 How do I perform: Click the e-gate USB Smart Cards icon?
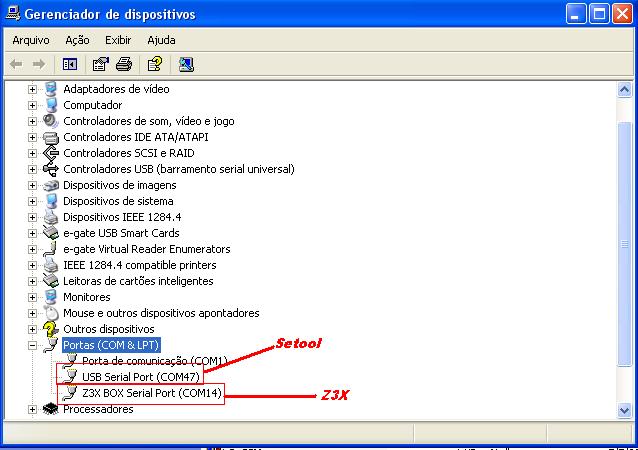[x=51, y=233]
